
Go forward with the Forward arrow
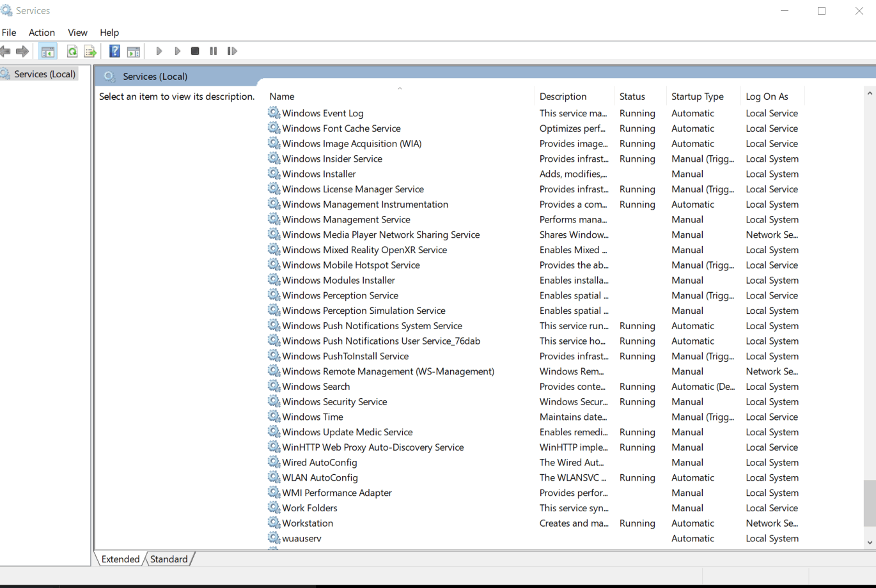click(x=22, y=51)
